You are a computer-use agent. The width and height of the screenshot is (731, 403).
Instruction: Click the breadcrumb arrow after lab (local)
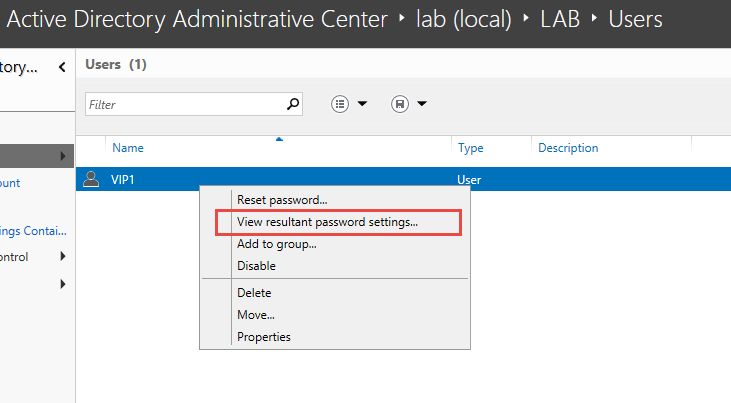tap(526, 18)
